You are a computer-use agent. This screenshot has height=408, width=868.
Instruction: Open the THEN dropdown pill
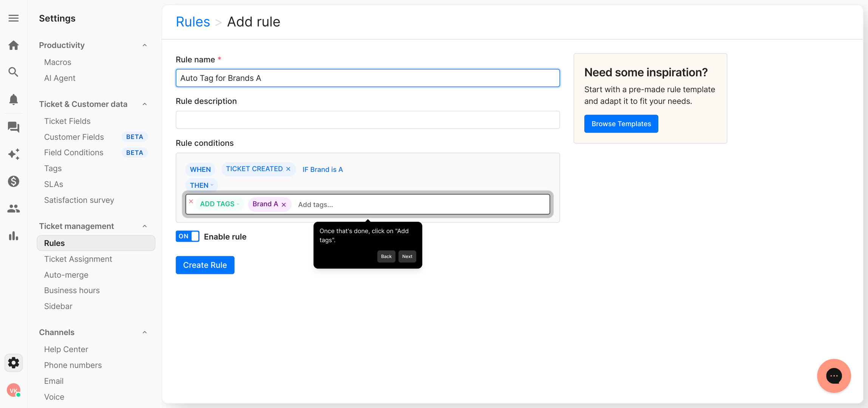[x=202, y=185]
